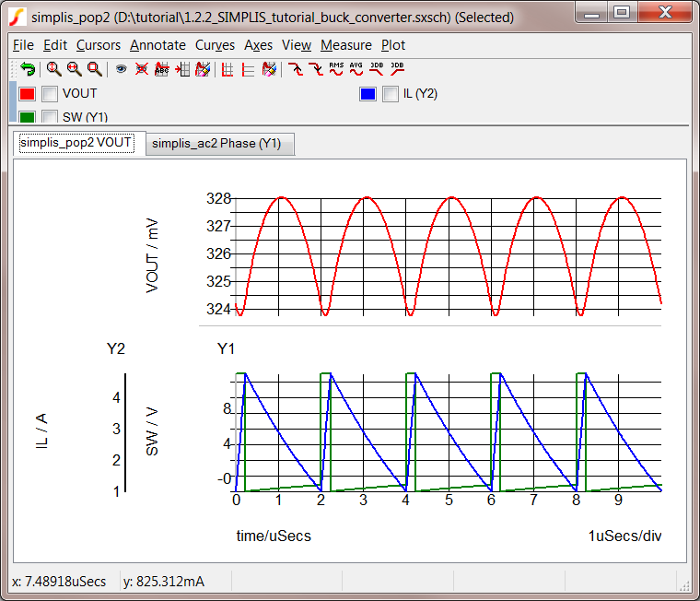Open the Measure menu
This screenshot has height=601, width=700.
point(346,45)
